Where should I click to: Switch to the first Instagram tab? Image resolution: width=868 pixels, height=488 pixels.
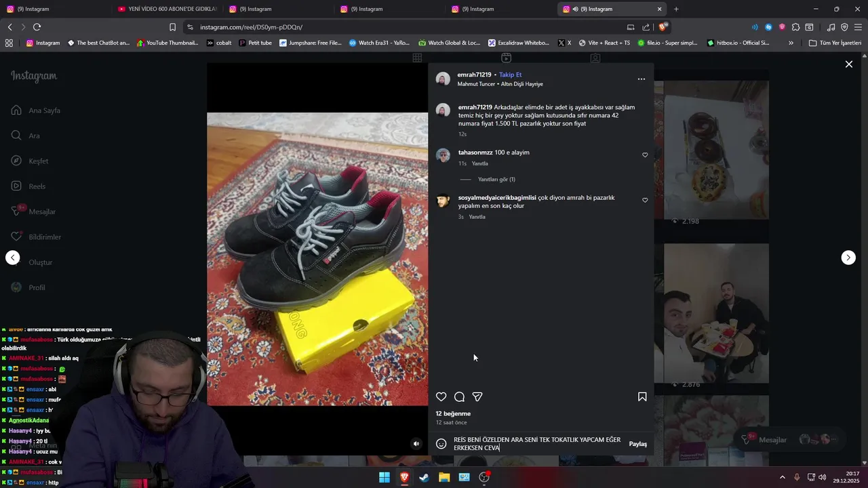pyautogui.click(x=54, y=9)
